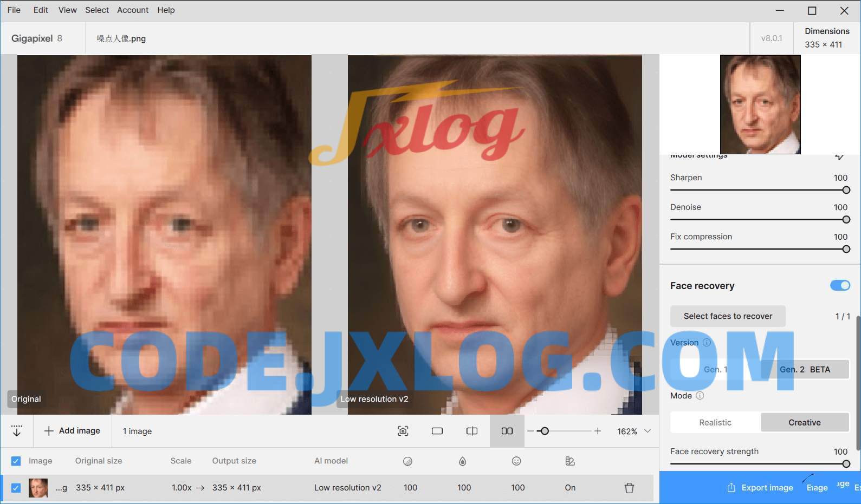
Task: Adjust Face recovery strength slider
Action: (x=846, y=464)
